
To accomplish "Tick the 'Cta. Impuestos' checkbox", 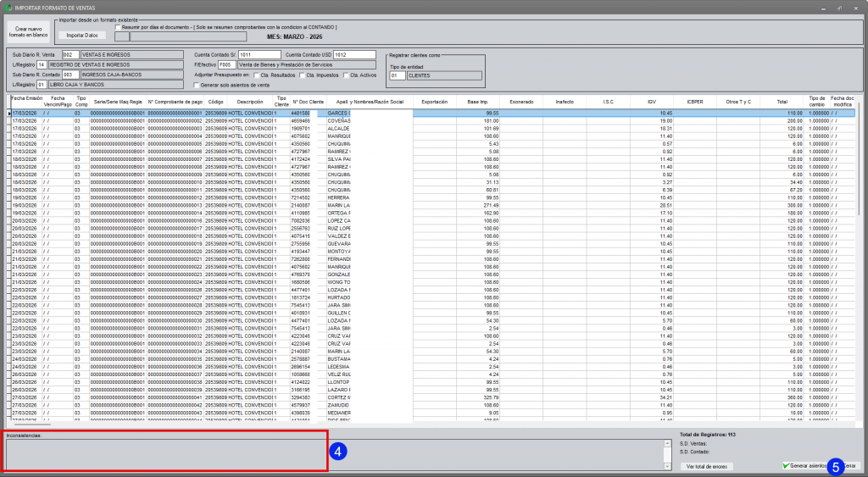I will [303, 75].
